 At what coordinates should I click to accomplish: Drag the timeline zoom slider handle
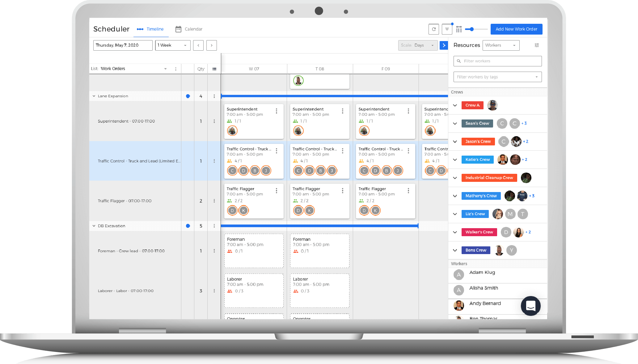coord(471,28)
